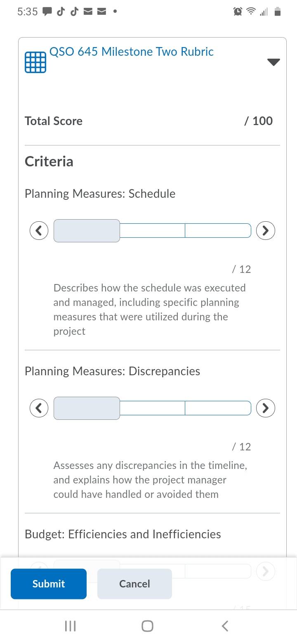297x644 pixels.
Task: Click the Budget: Efficiencies and Inefficiencies heading
Action: point(123,534)
